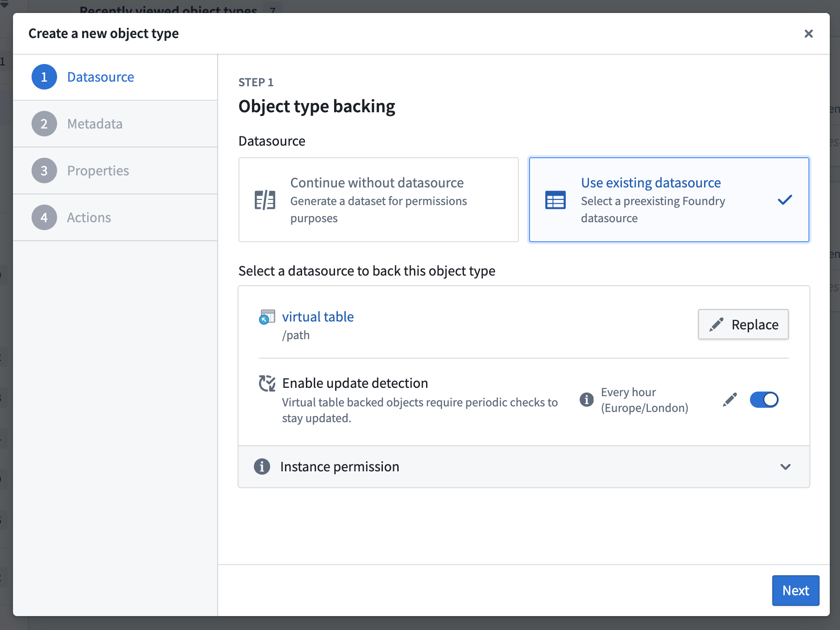Screen dimensions: 840x630
Task: Open the virtual table link
Action: tap(318, 317)
